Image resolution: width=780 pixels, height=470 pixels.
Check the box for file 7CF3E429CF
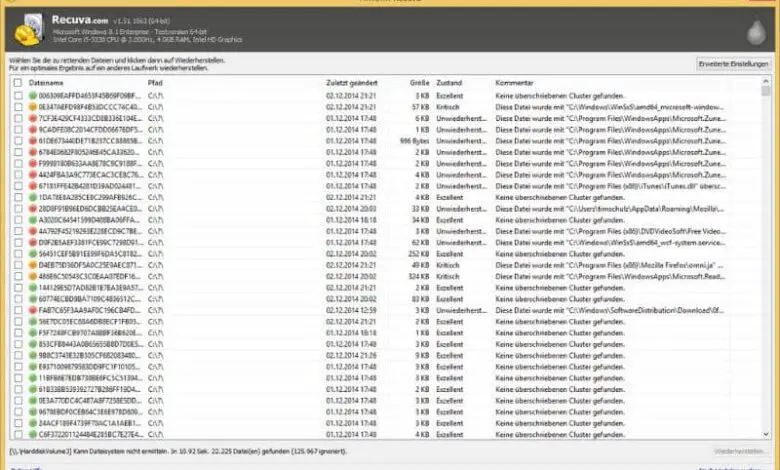(x=18, y=118)
